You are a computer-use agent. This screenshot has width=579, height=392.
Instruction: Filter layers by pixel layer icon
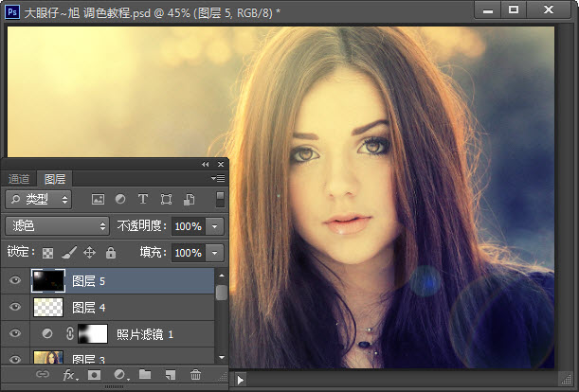pyautogui.click(x=97, y=200)
